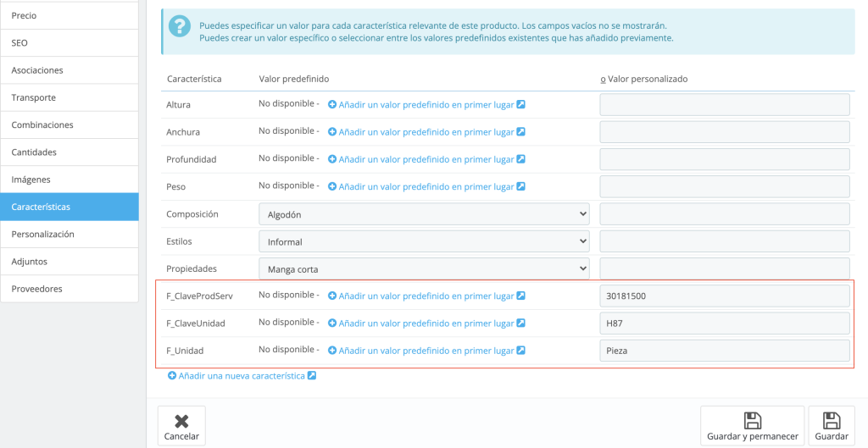Click custom value field for Propiedades

point(725,268)
